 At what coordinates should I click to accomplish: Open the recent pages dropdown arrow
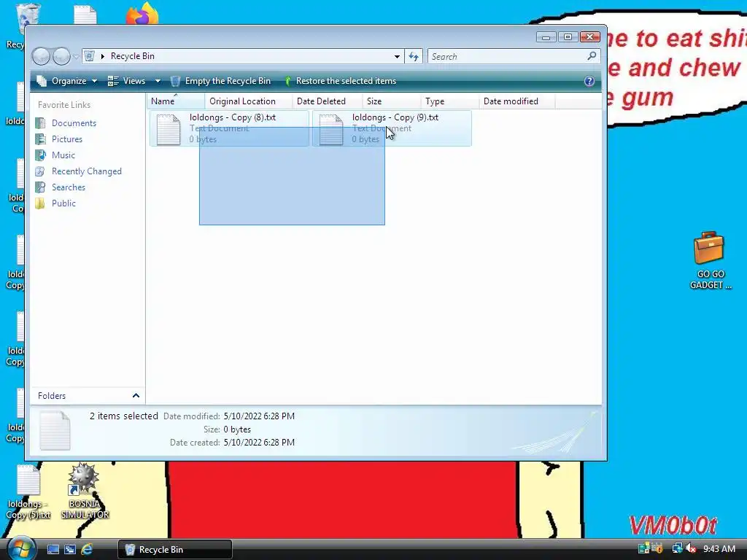(76, 57)
